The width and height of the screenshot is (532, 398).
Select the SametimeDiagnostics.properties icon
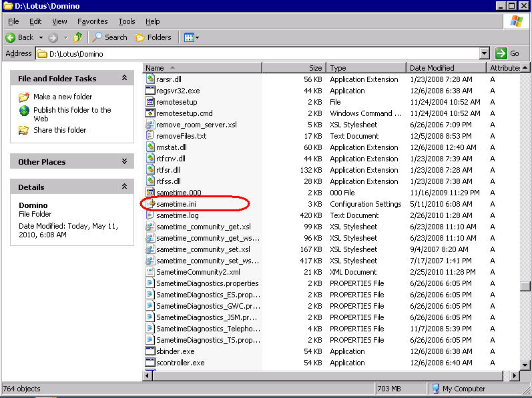tap(150, 283)
